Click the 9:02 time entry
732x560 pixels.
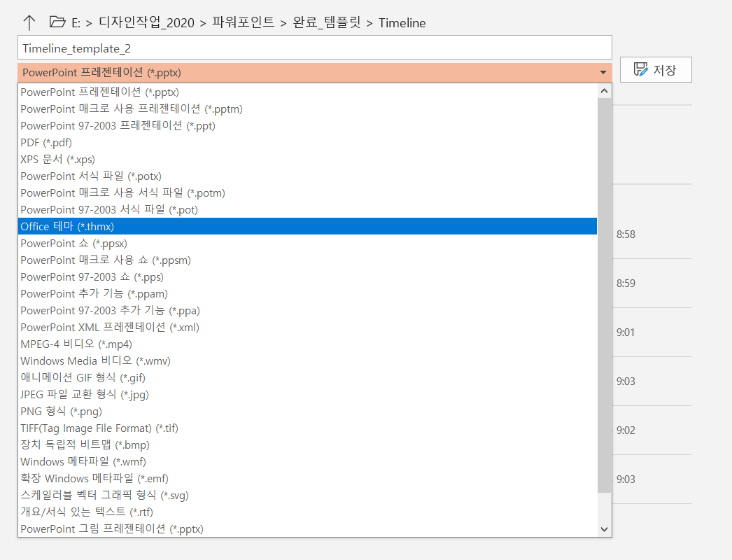(x=626, y=430)
